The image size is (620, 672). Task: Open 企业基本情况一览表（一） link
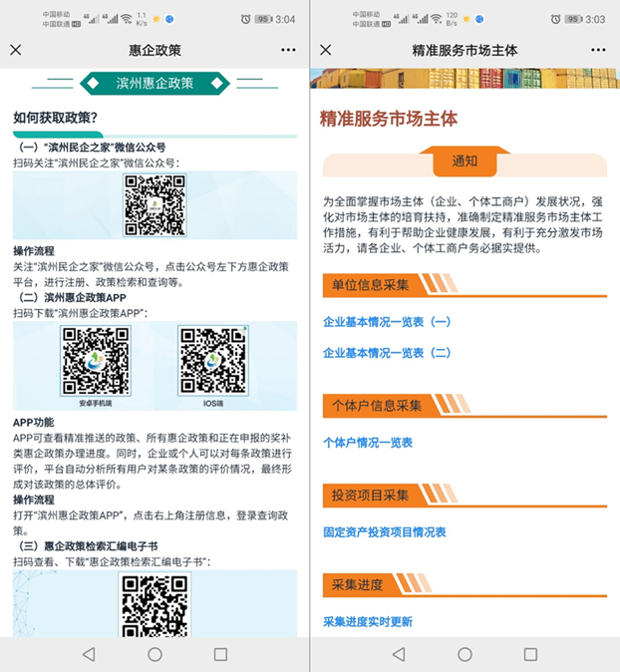tap(387, 322)
